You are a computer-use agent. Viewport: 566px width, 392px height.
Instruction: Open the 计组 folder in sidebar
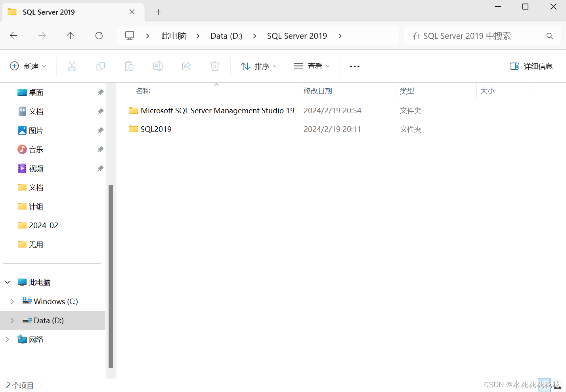(36, 206)
